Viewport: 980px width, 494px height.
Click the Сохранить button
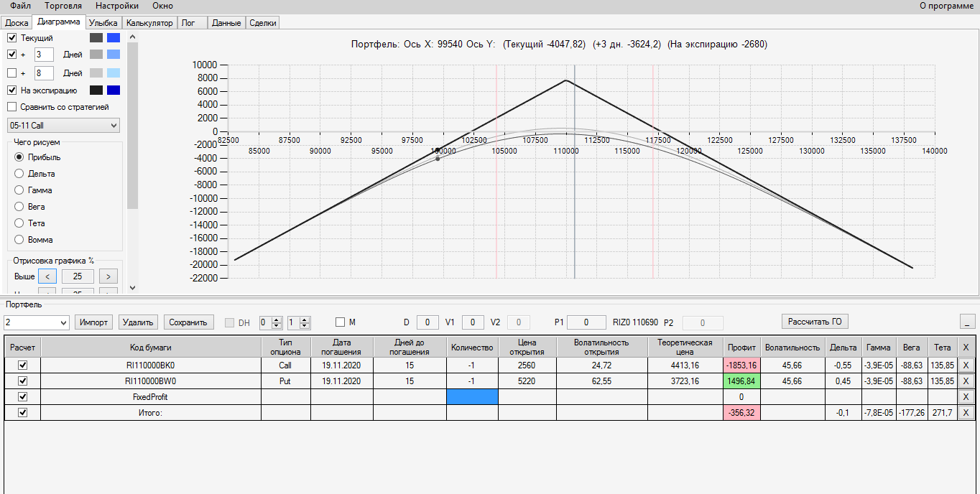188,322
